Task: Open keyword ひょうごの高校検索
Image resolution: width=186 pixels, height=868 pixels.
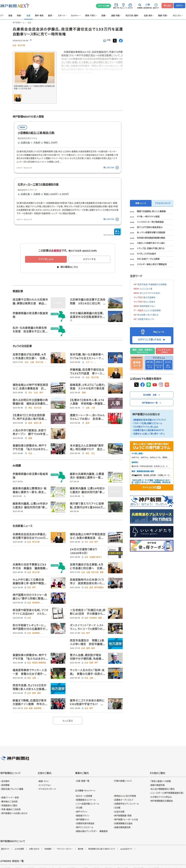Action: [152, 310]
